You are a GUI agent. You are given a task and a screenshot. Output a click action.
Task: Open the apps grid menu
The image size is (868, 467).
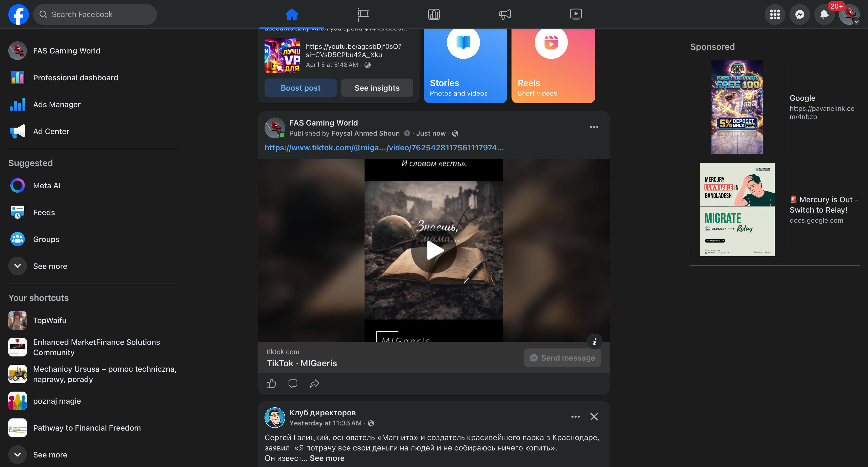click(775, 14)
